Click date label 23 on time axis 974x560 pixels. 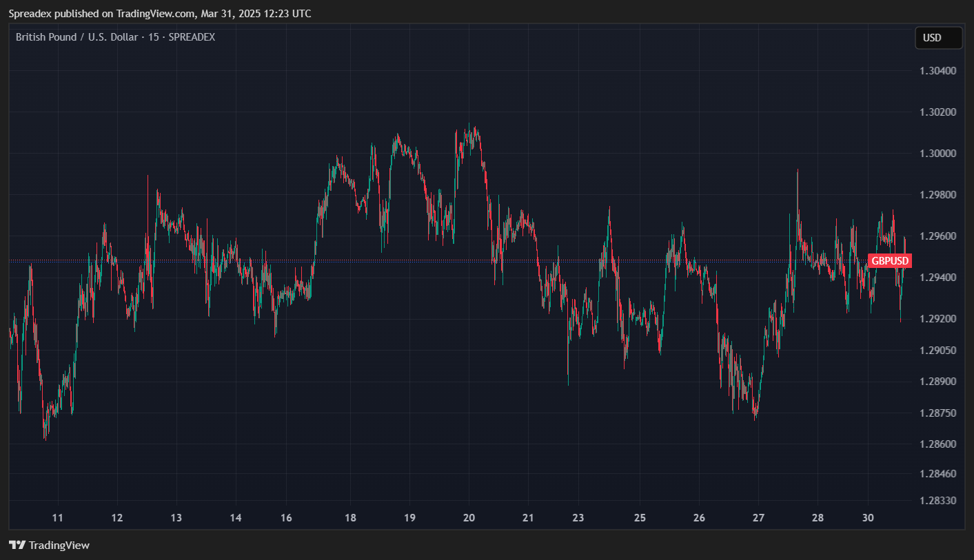(578, 518)
